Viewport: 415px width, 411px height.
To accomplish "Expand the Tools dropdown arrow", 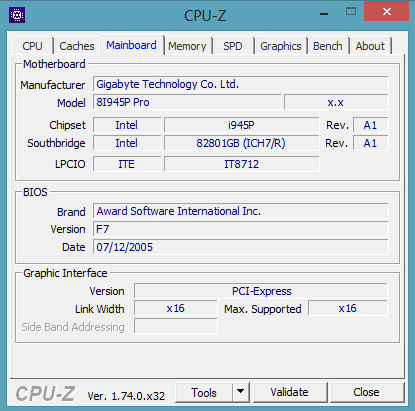I will 241,393.
